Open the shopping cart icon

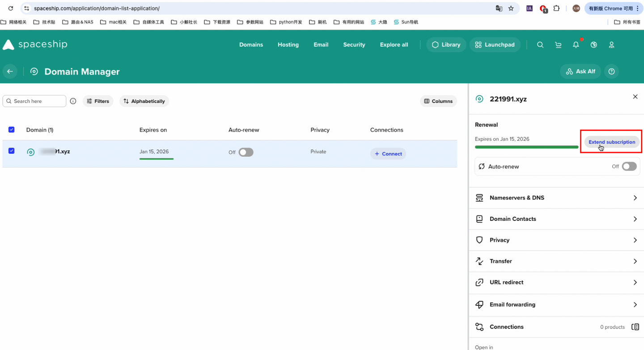click(558, 45)
